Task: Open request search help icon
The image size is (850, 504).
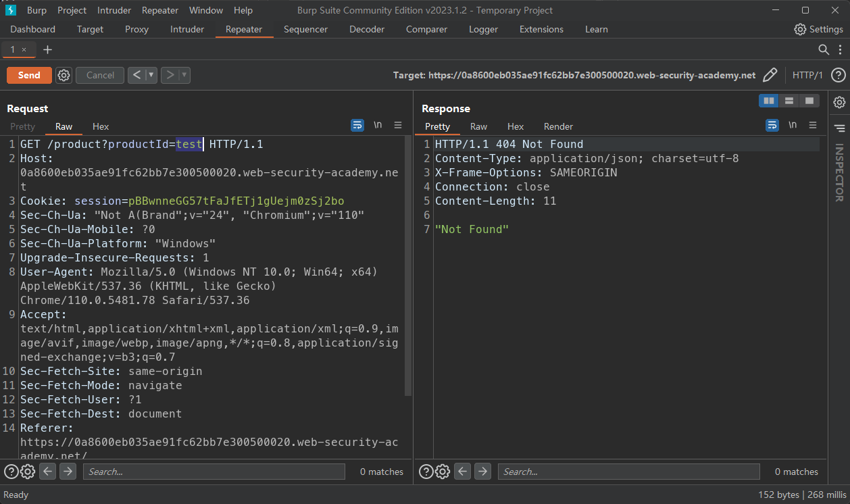Action: tap(11, 472)
